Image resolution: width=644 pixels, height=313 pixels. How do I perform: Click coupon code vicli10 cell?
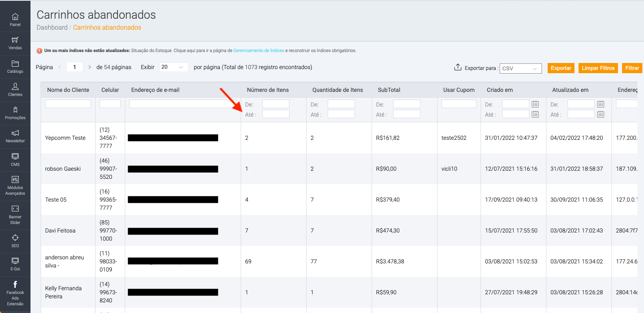(x=449, y=169)
